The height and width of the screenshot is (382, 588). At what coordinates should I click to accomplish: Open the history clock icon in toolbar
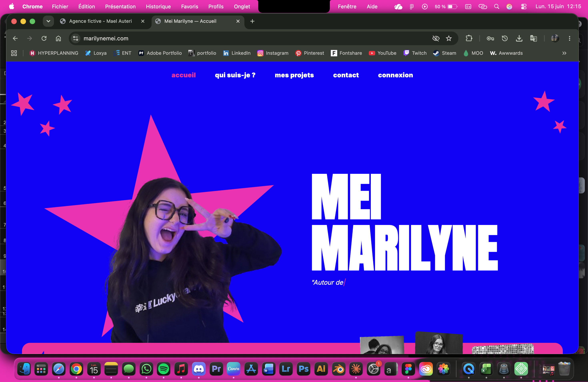(x=504, y=38)
